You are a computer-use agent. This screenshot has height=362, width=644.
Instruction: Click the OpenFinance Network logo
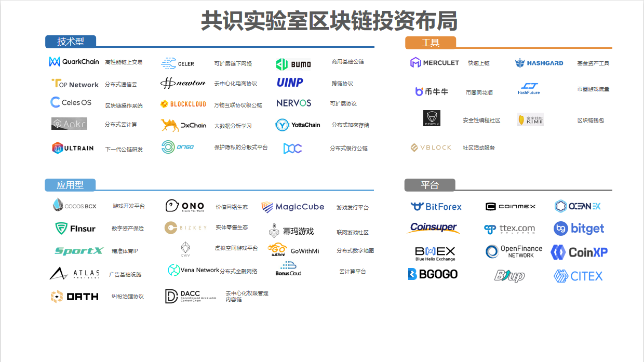click(x=514, y=252)
